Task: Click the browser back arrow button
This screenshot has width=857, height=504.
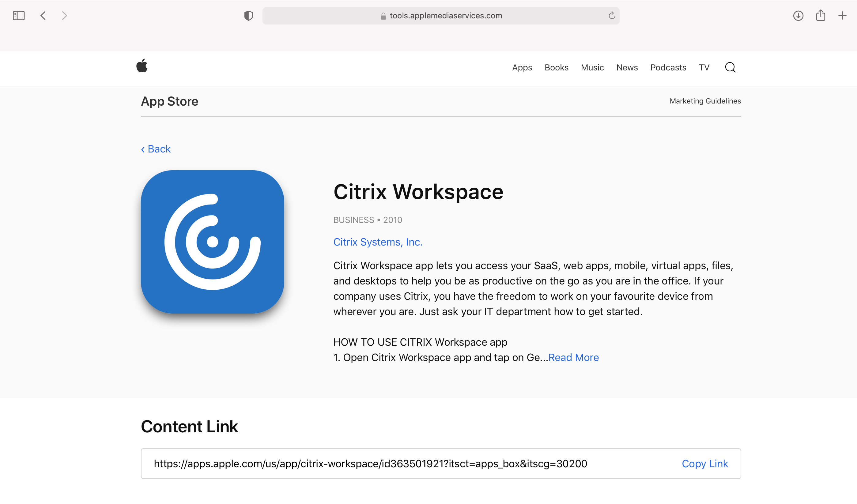Action: [43, 16]
